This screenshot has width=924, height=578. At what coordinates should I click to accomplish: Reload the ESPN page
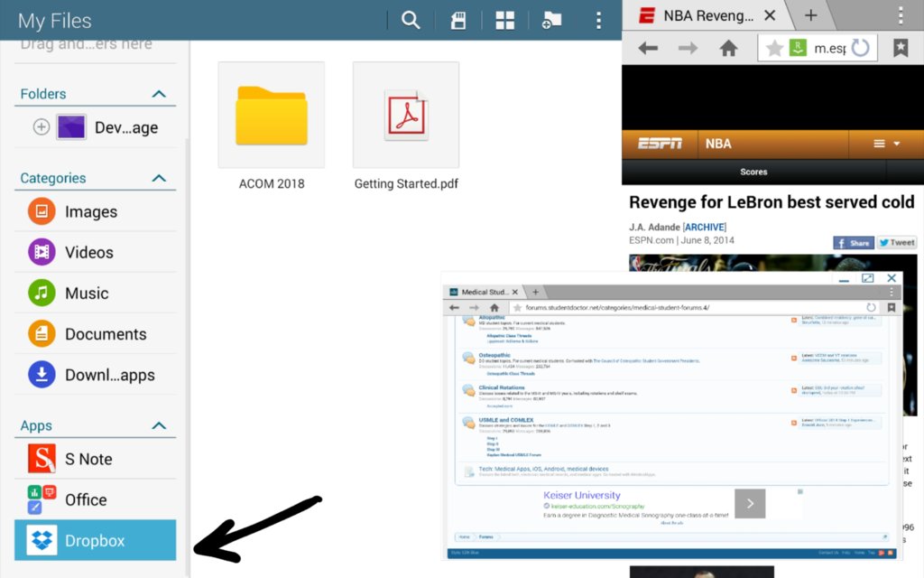[x=860, y=48]
